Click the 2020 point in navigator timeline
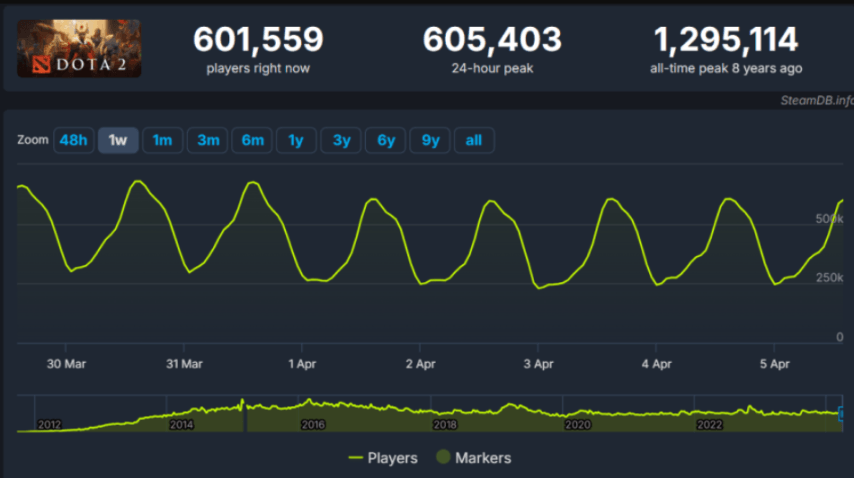Viewport: 854px width, 478px height. tap(577, 425)
